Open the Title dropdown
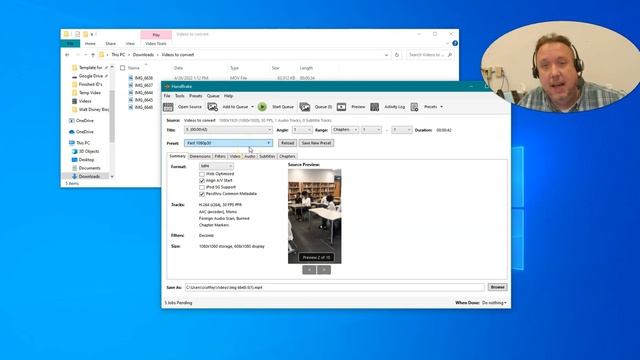The width and height of the screenshot is (640, 360). pyautogui.click(x=228, y=130)
